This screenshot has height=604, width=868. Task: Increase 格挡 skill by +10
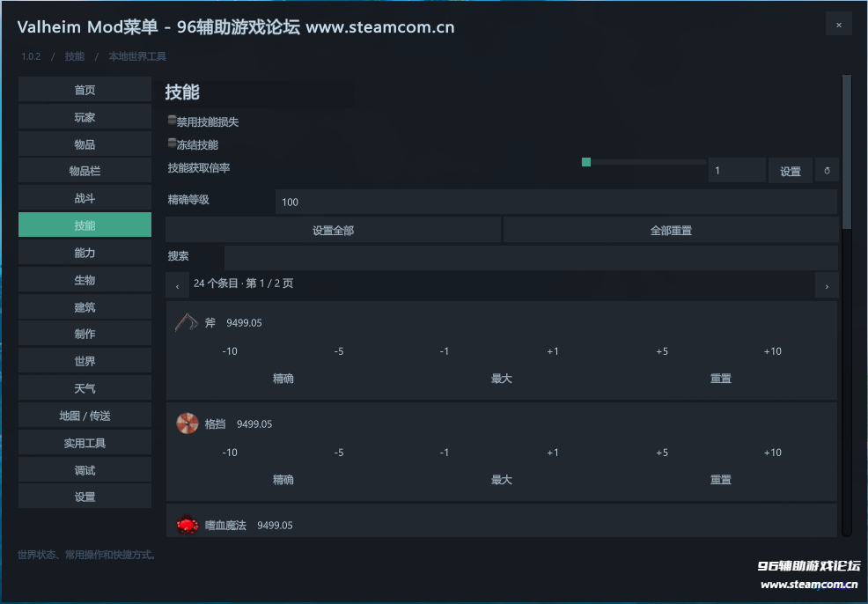point(773,453)
